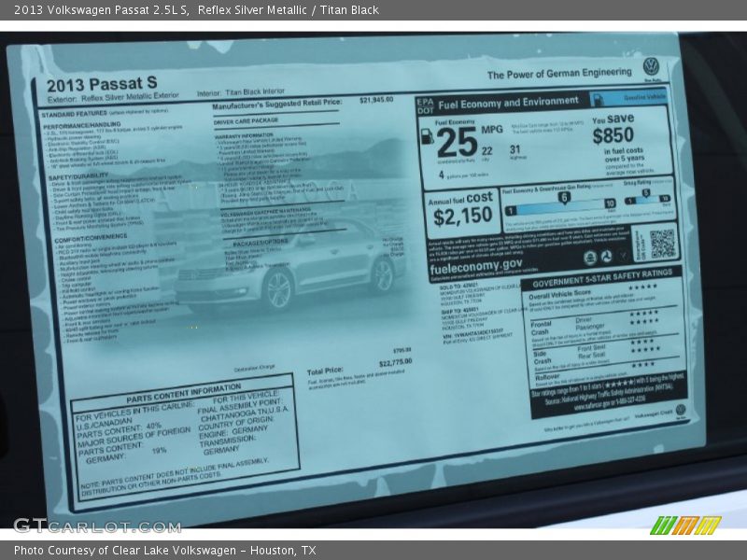Click the annual fuel cost $2,150

[462, 217]
